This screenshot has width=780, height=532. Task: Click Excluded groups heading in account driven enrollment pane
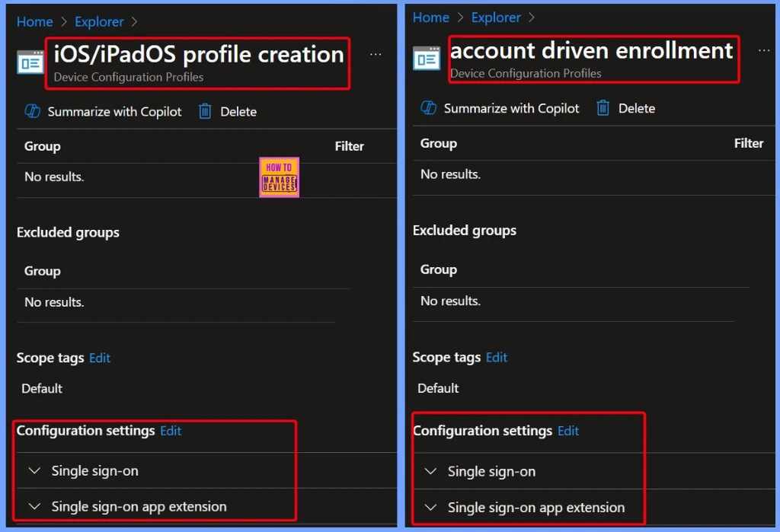(x=465, y=231)
